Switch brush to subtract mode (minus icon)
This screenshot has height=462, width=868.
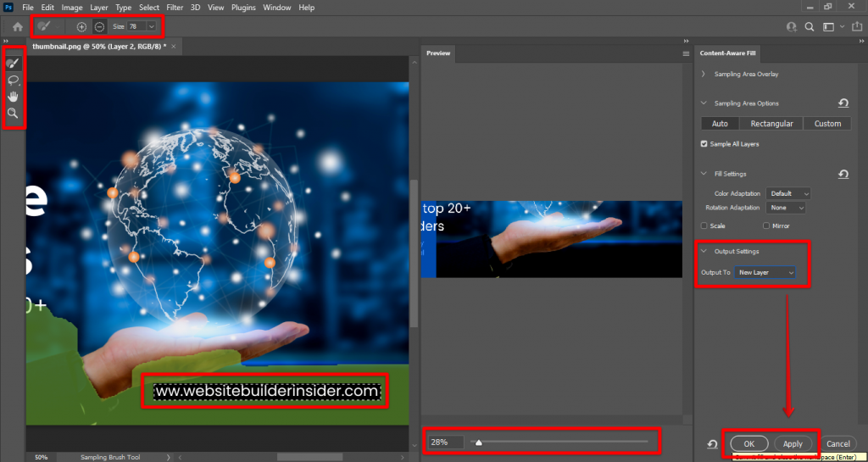pos(99,26)
